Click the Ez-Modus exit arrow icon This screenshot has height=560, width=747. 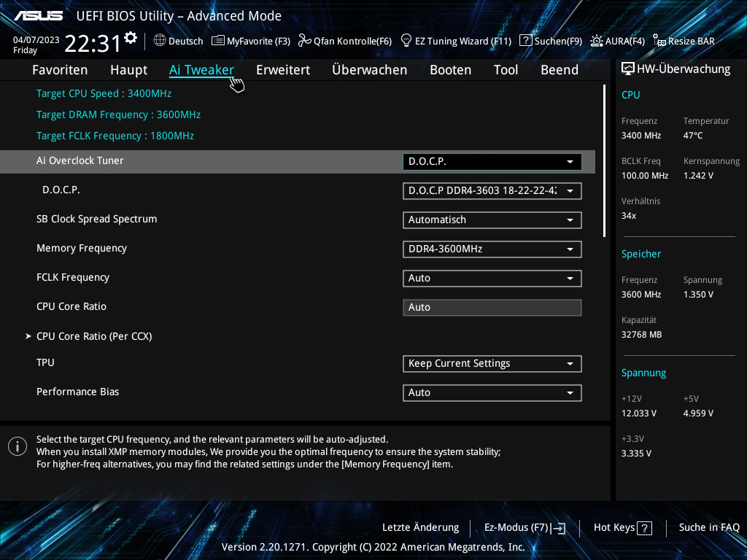click(x=560, y=528)
